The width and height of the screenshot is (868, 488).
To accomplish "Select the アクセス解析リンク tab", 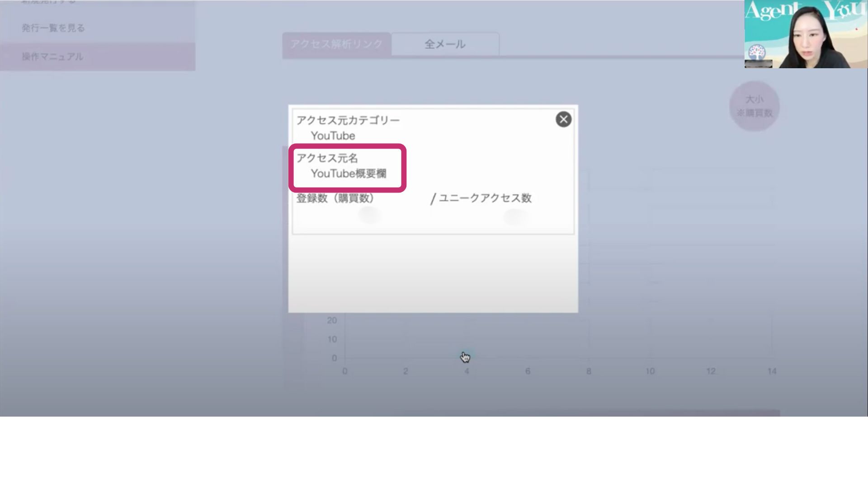I will 336,44.
